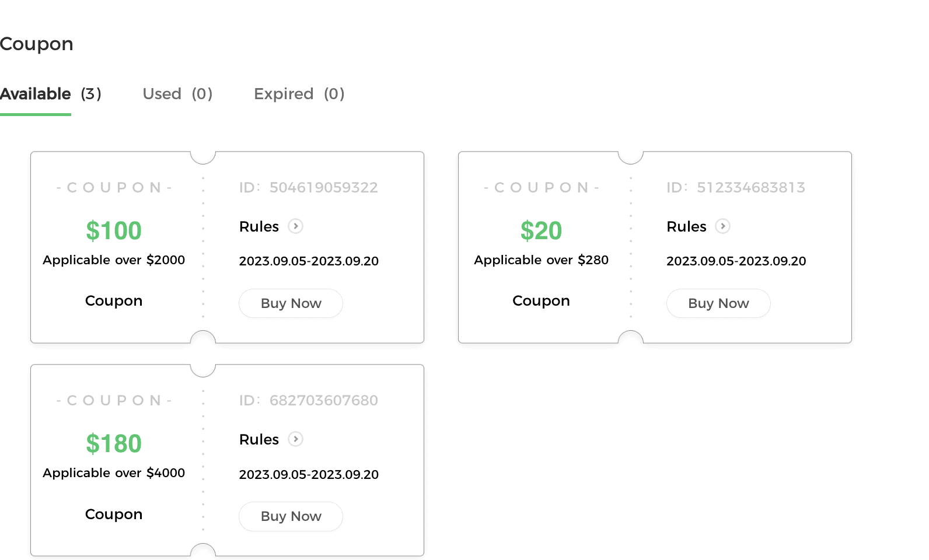
Task: Click the "Applicable over $4000" text
Action: pyautogui.click(x=114, y=473)
